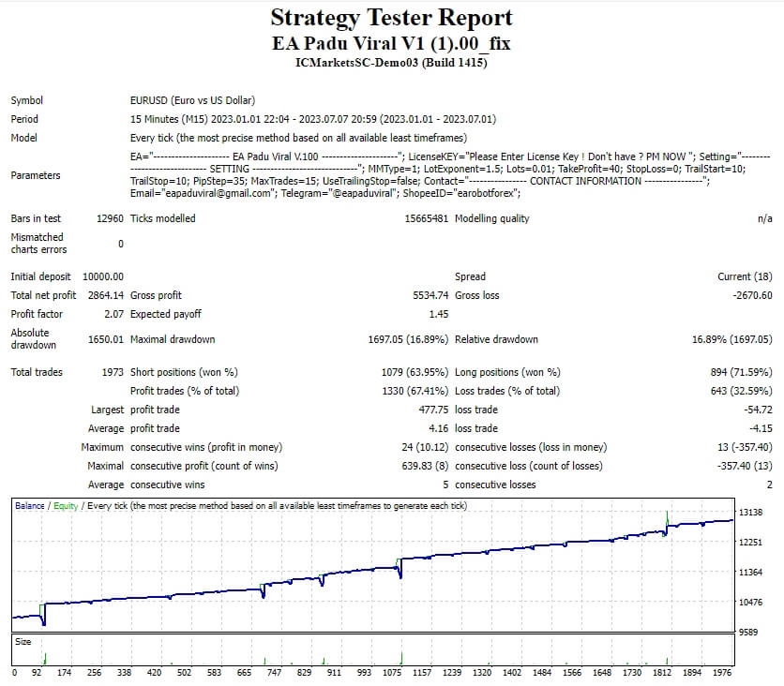Image resolution: width=784 pixels, height=686 pixels.
Task: Click Loss trades value 643 (32.59%)
Action: [x=742, y=391]
